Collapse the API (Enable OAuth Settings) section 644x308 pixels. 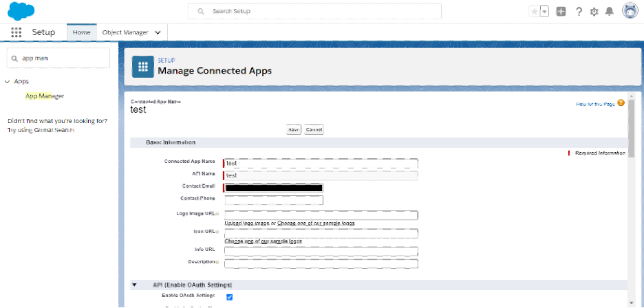134,285
